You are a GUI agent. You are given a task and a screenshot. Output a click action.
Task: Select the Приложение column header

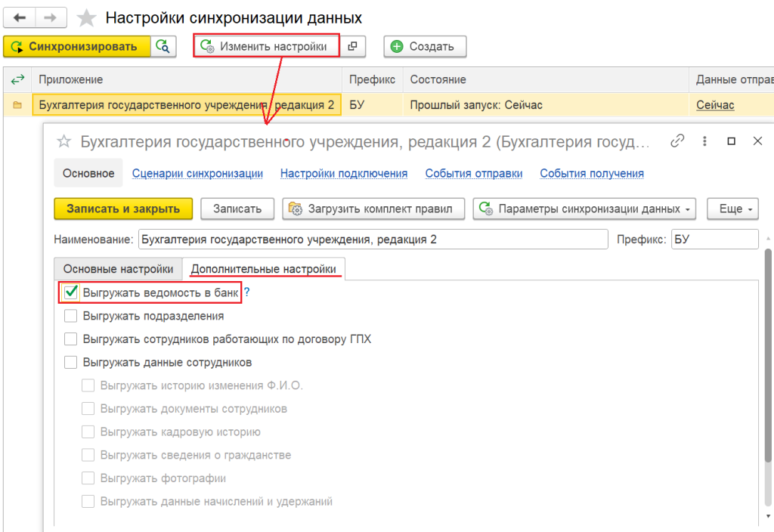(x=187, y=79)
